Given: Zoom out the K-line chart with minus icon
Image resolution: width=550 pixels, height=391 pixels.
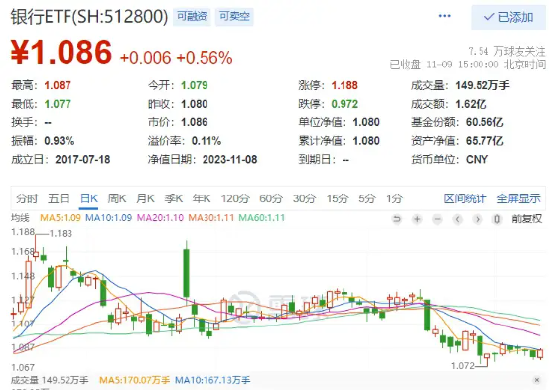Looking at the screenshot, I should (437, 219).
